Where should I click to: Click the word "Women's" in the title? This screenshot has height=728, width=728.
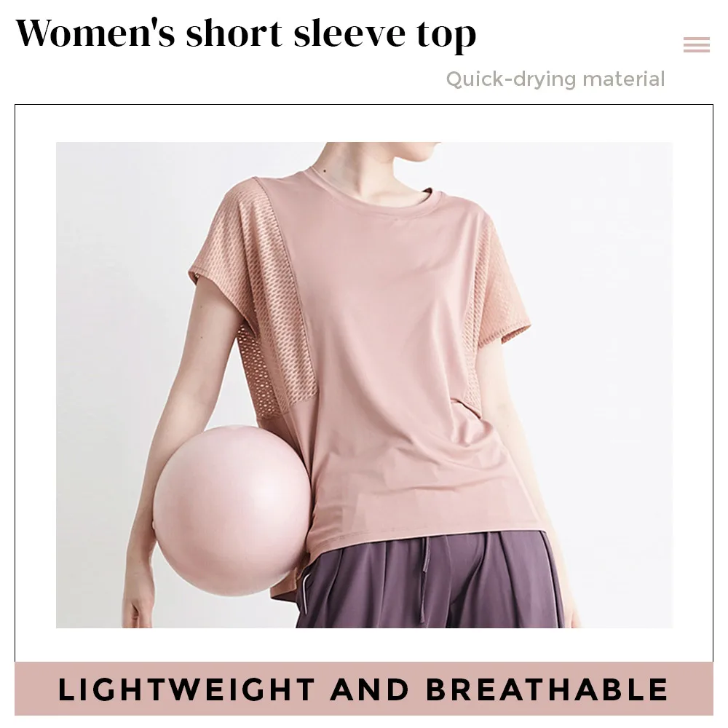[x=95, y=33]
